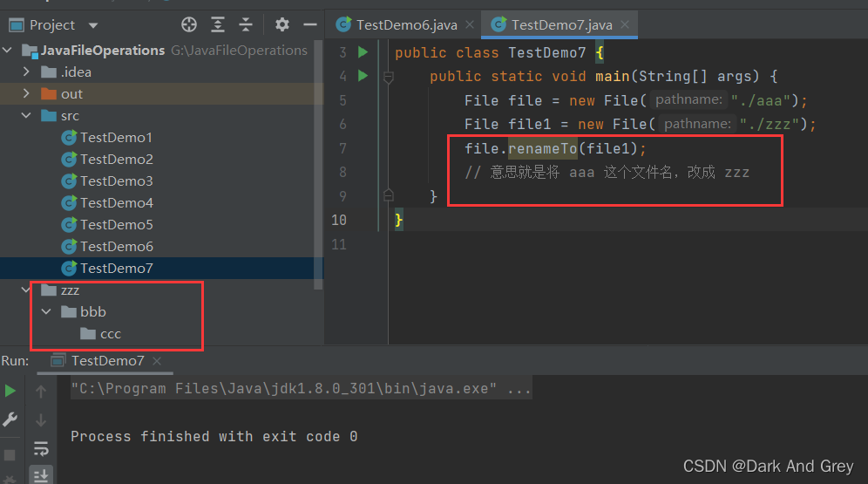Rerun TestDemo7 with green play button
This screenshot has width=868, height=484.
[10, 391]
